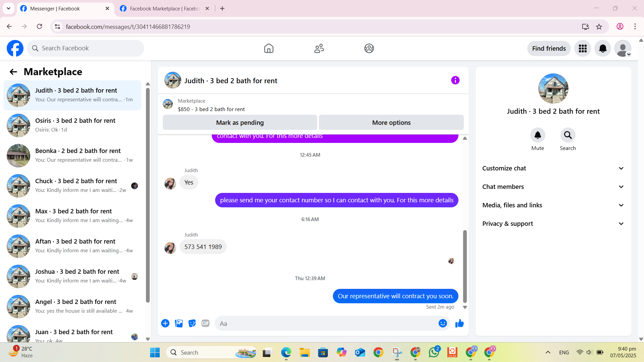The image size is (644, 362).
Task: Open the Chrome tab search dropdown
Action: 8,8
